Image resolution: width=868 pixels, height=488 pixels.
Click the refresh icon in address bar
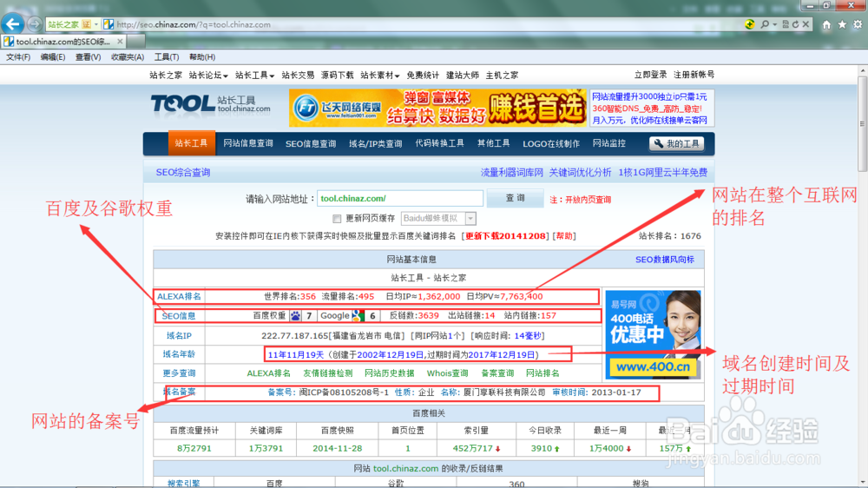coord(795,24)
